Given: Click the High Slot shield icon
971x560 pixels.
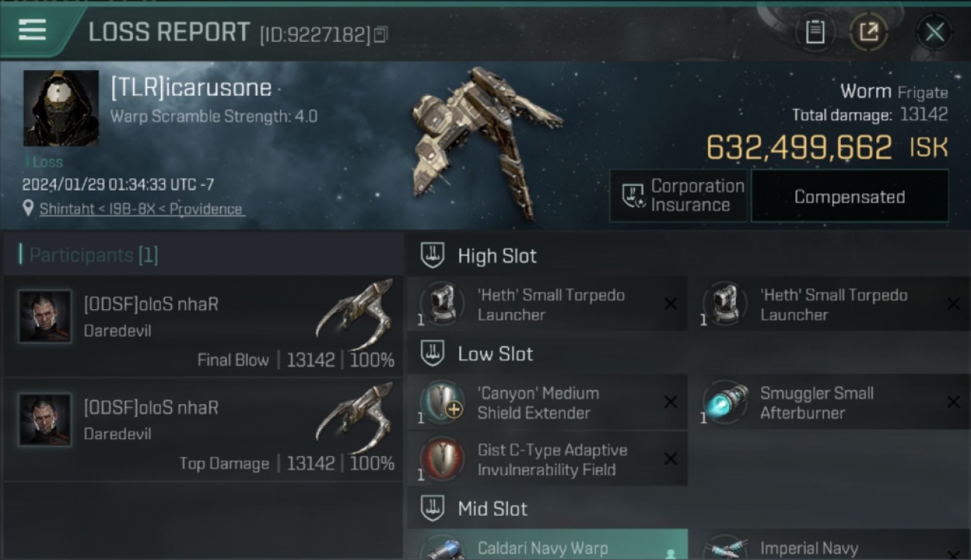Looking at the screenshot, I should [432, 255].
